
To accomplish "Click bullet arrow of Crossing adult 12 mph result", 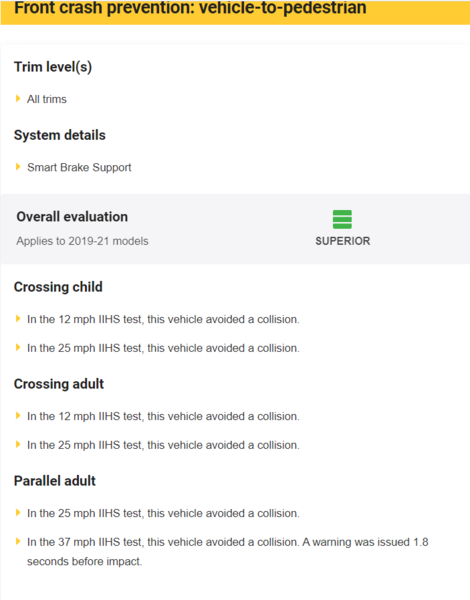I will [x=18, y=416].
